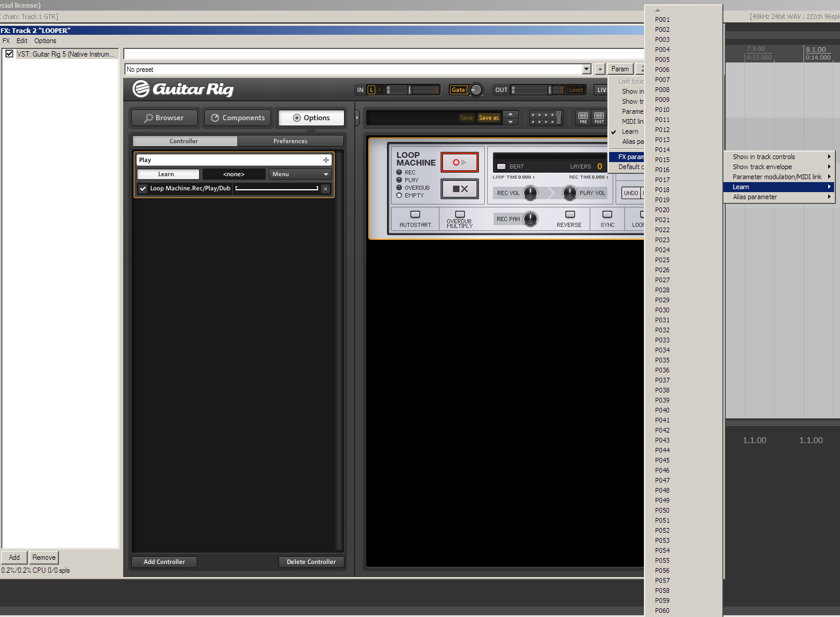Adjust the input level slider
This screenshot has height=617, width=840.
point(413,90)
